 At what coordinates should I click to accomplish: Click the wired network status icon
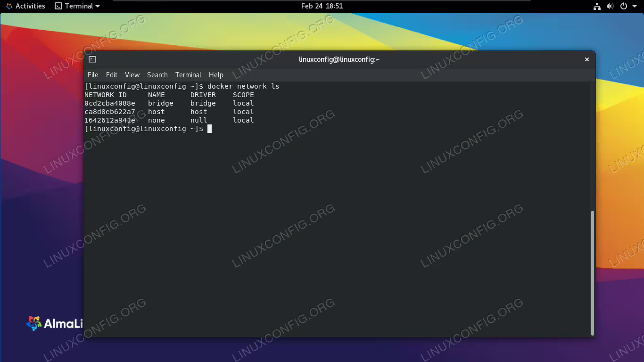pos(597,6)
